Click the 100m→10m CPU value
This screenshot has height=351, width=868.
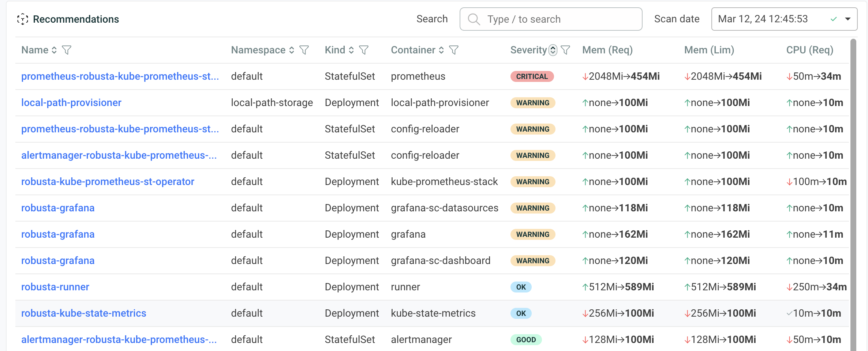pos(817,182)
